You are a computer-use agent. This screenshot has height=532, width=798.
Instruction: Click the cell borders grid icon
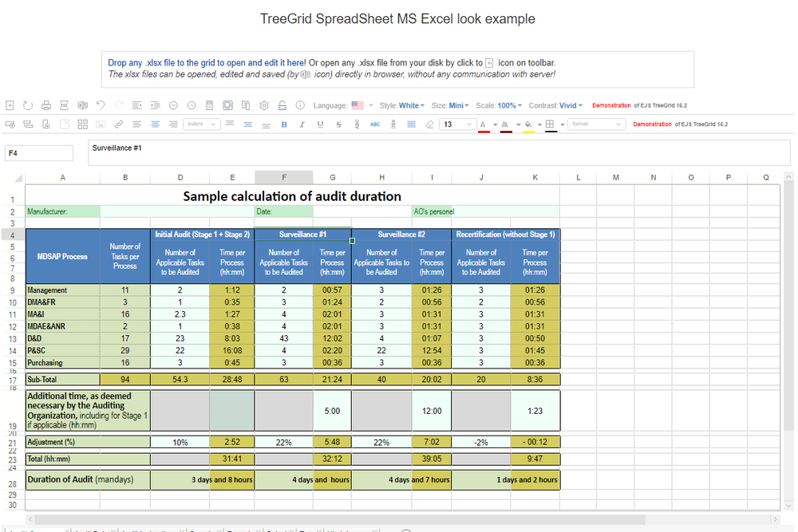tap(550, 124)
